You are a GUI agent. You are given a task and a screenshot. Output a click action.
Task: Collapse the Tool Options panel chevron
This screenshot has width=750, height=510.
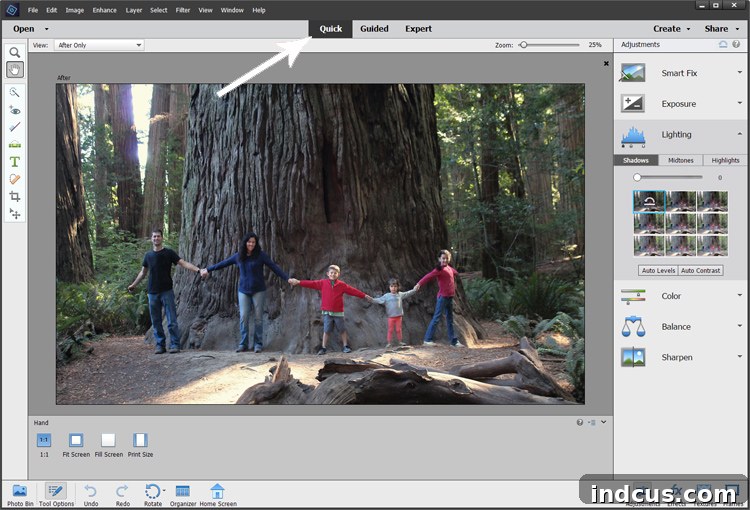(604, 422)
